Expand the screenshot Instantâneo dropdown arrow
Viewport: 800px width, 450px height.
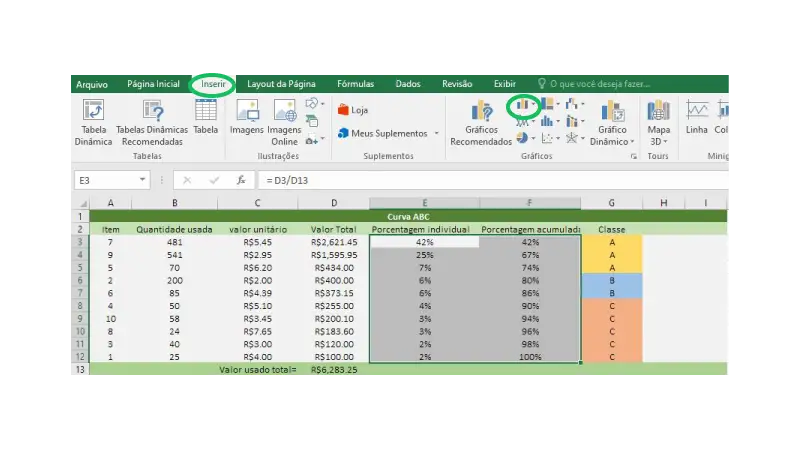[322, 139]
